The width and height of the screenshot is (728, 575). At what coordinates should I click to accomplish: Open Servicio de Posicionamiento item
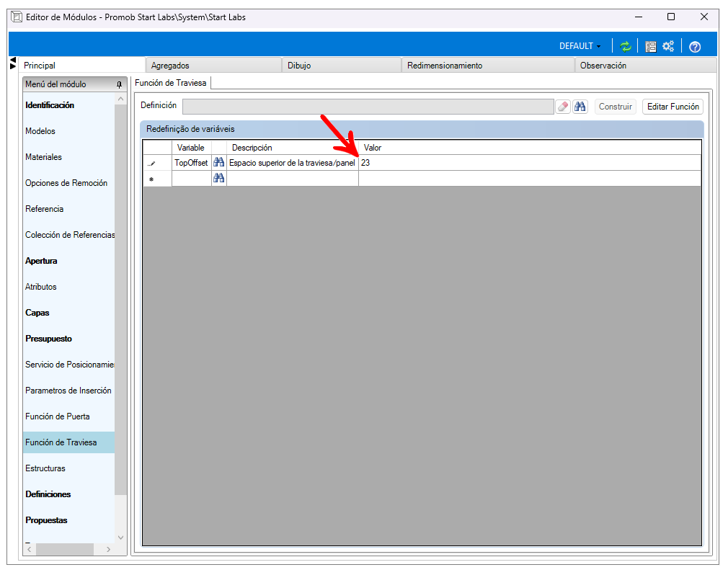click(x=68, y=365)
